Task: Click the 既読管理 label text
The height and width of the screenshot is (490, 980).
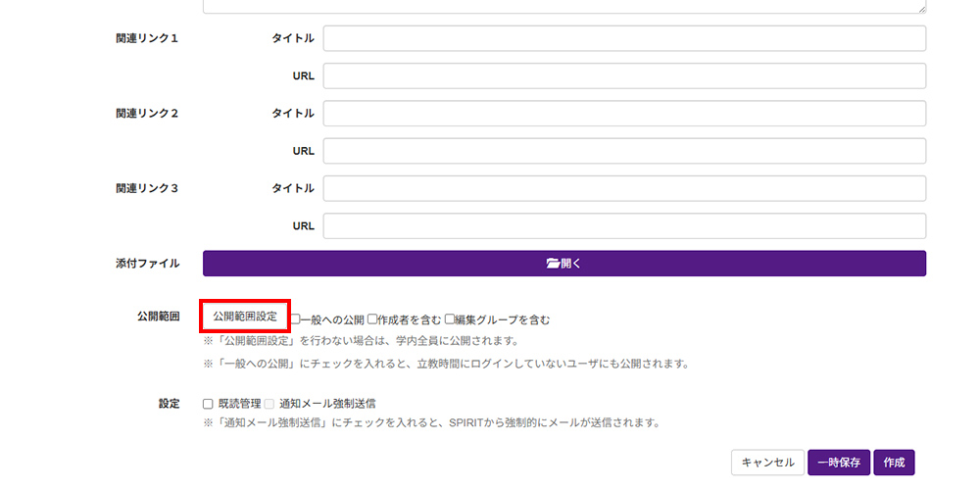Action: coord(239,403)
